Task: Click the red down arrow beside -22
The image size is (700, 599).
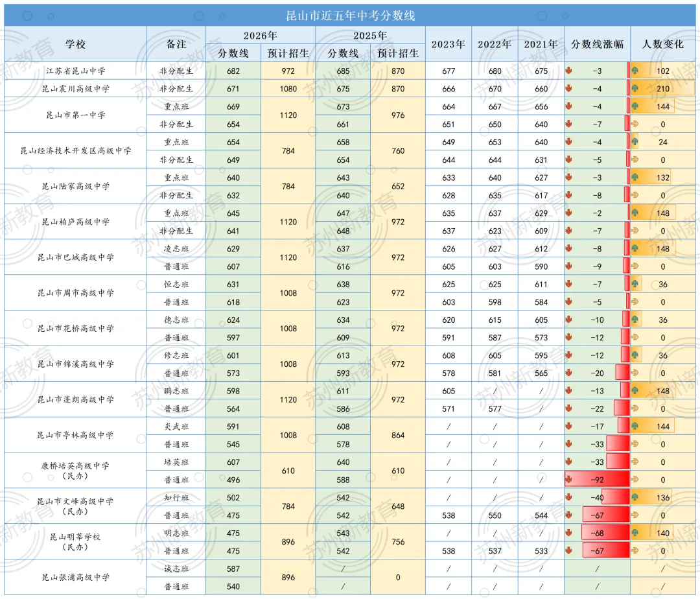Action: 569,408
